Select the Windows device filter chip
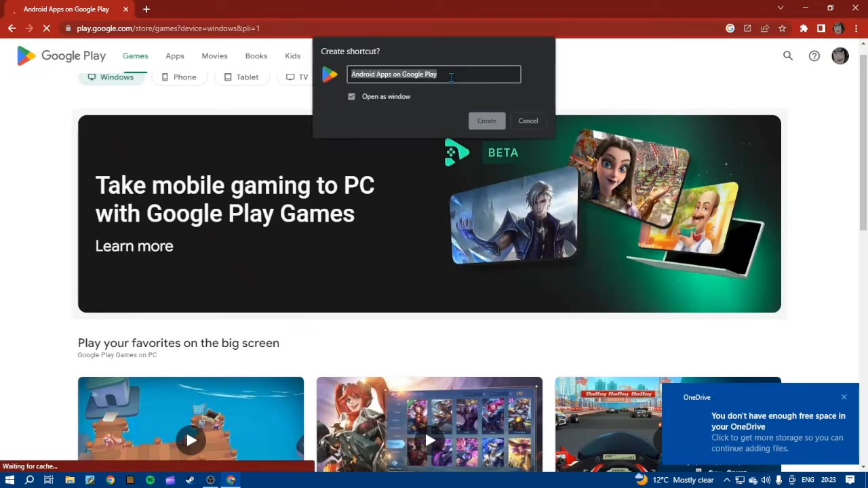This screenshot has width=868, height=488. [111, 77]
